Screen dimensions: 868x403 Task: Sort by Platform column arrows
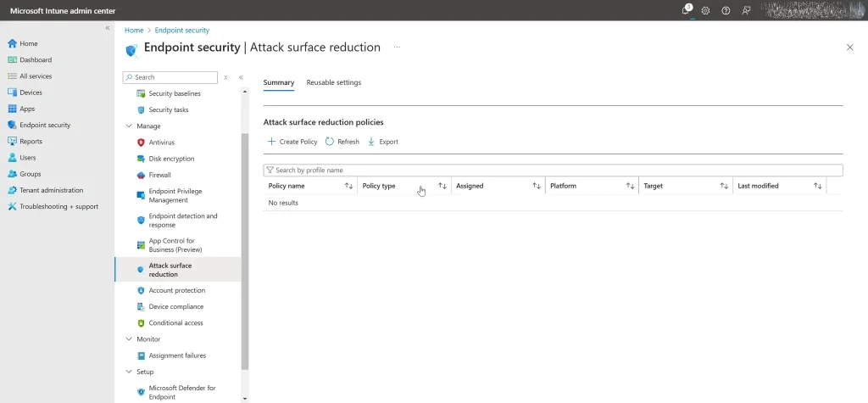click(x=630, y=187)
